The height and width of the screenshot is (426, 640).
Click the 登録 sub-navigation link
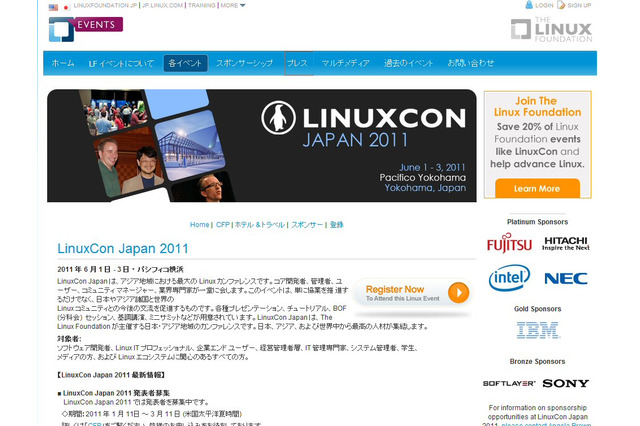point(336,225)
